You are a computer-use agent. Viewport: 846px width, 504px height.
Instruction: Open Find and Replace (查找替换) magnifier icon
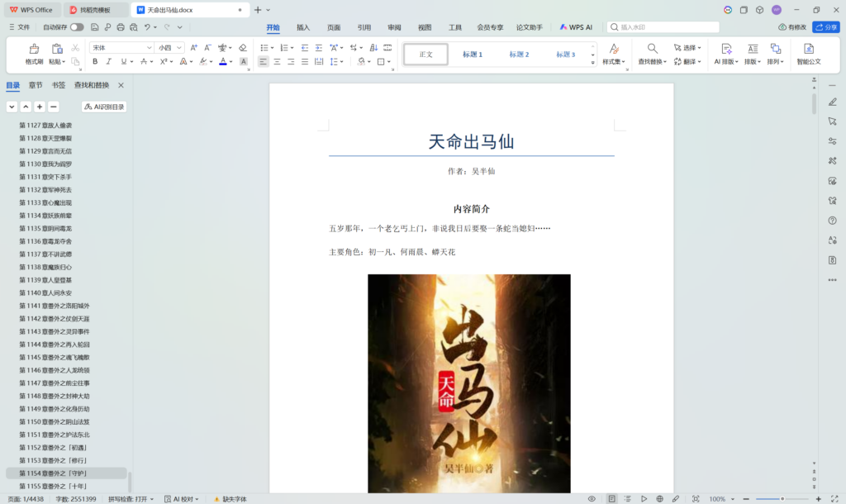point(652,49)
